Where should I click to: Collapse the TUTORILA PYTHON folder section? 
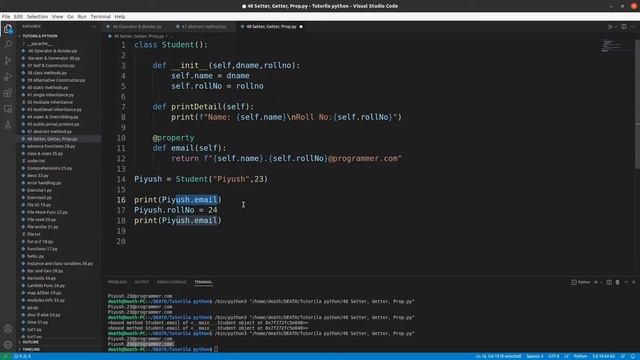pos(40,36)
